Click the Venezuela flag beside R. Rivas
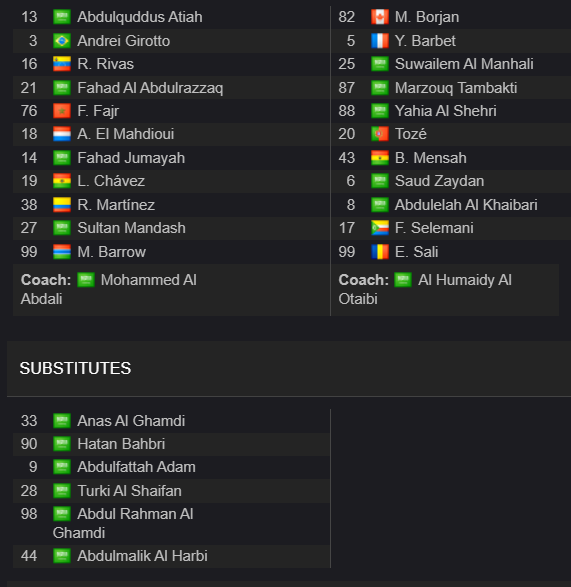This screenshot has width=571, height=587. [62, 64]
